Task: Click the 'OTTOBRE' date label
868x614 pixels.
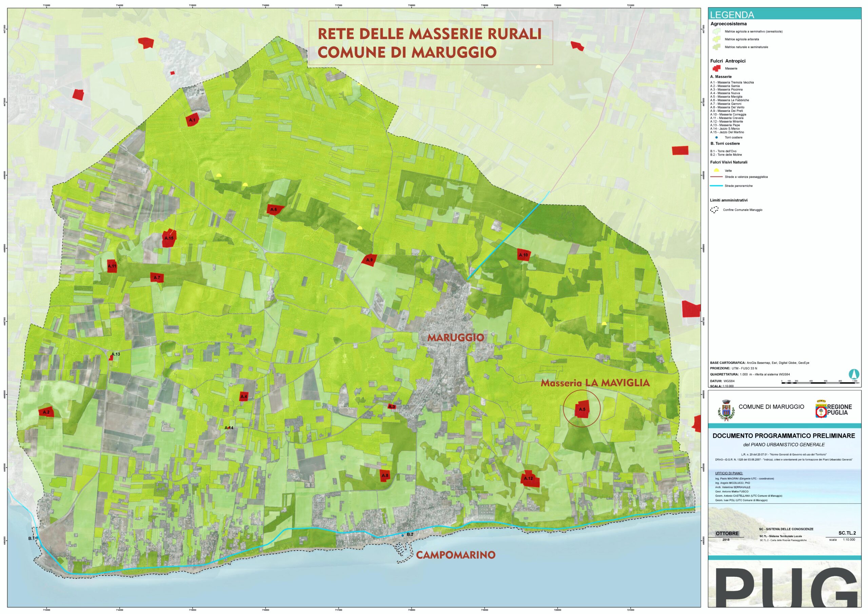Action: pos(727,533)
